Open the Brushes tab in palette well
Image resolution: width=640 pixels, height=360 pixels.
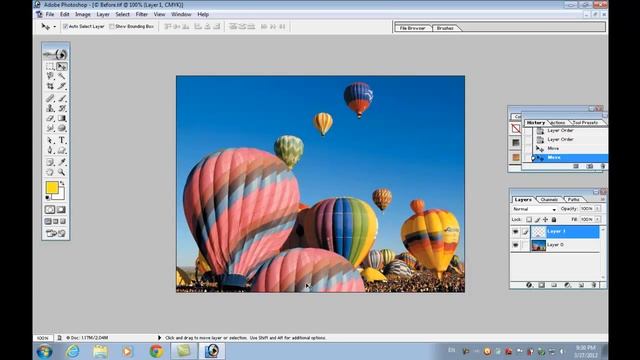445,28
